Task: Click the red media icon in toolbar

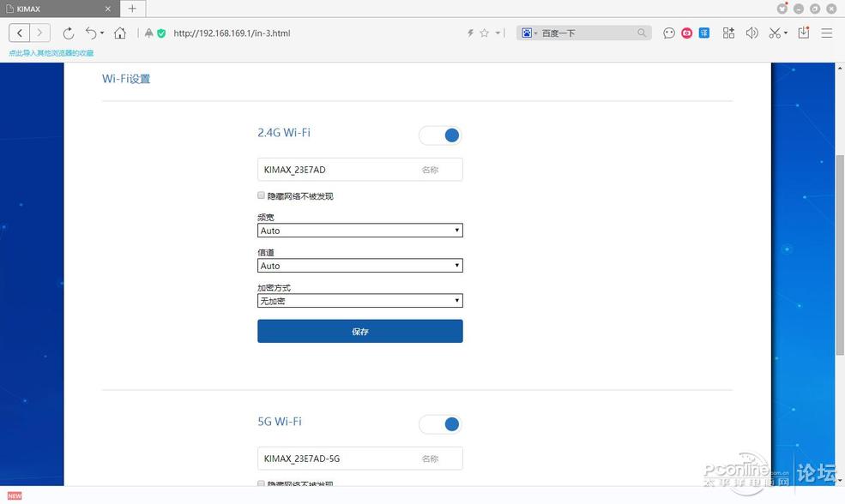Action: pos(686,33)
